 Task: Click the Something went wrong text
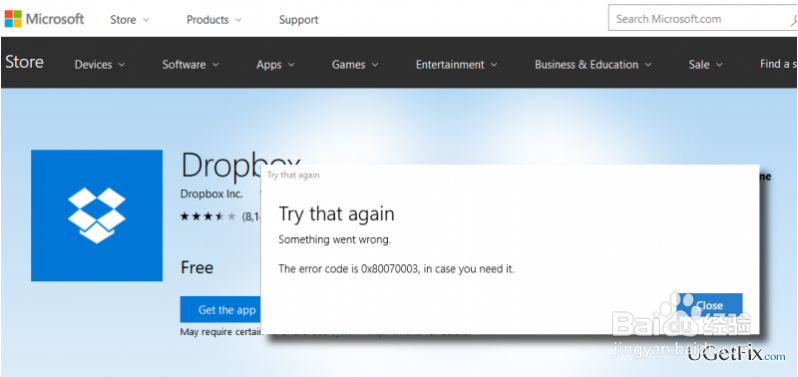tap(335, 239)
